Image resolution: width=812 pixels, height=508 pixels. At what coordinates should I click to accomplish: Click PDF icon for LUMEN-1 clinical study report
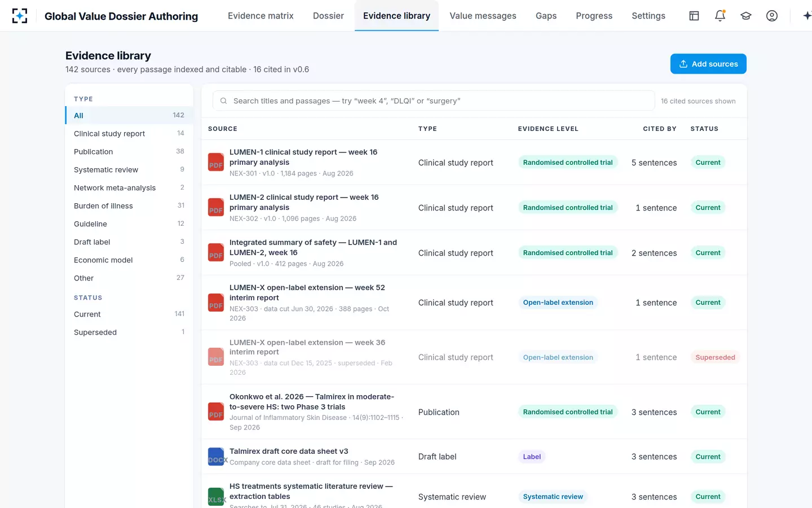pos(216,162)
